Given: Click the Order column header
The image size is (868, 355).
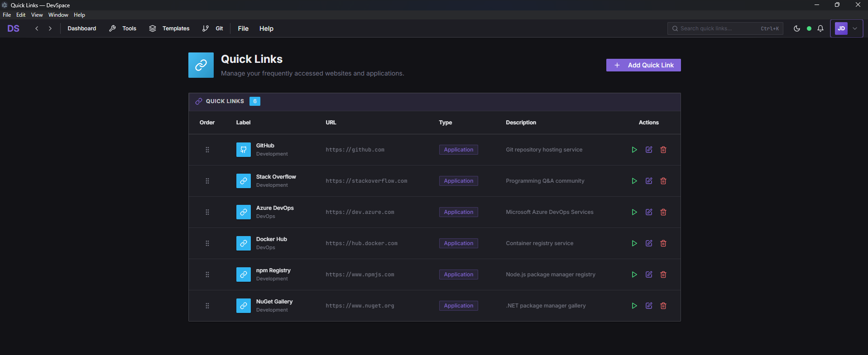Looking at the screenshot, I should coord(207,123).
